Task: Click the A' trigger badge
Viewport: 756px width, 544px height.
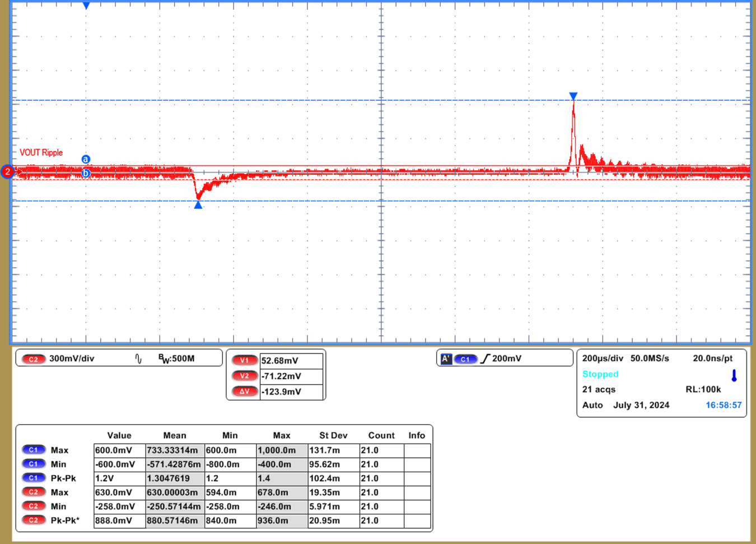Action: [x=446, y=359]
